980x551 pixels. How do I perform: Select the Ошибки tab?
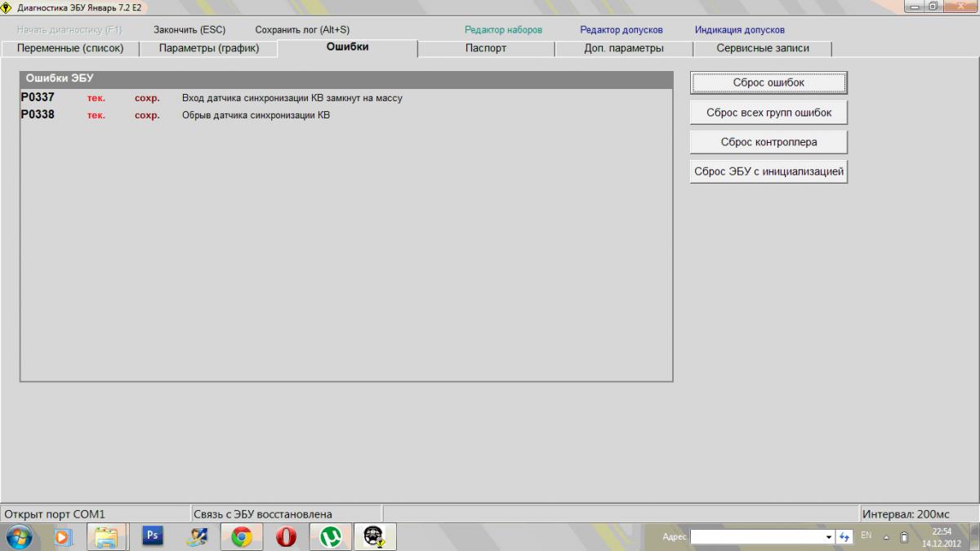(x=348, y=47)
